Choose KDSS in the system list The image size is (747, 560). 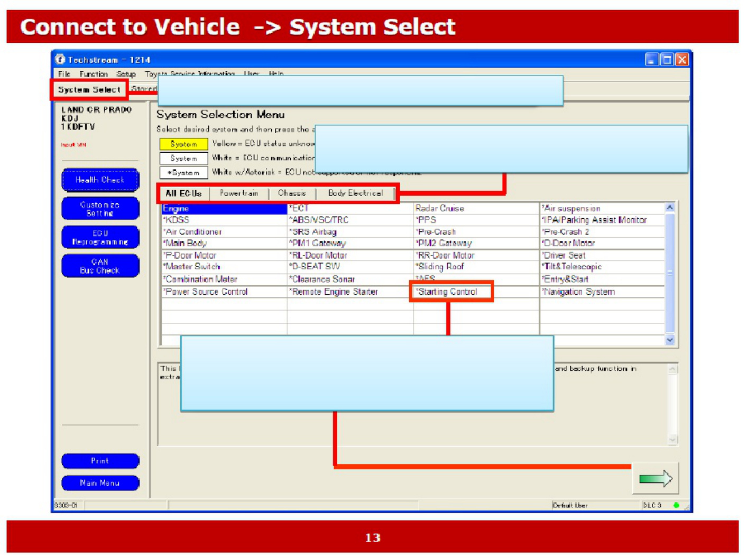coord(224,220)
